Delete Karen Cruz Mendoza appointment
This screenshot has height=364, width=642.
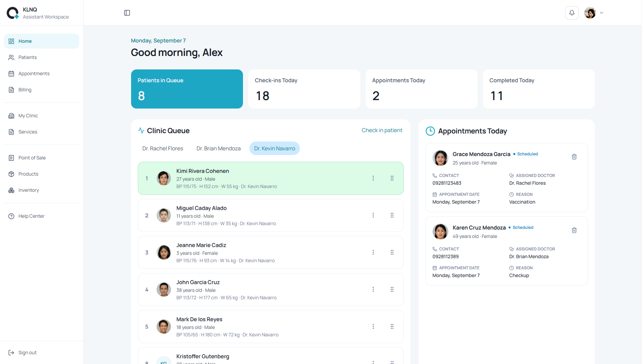click(x=574, y=230)
